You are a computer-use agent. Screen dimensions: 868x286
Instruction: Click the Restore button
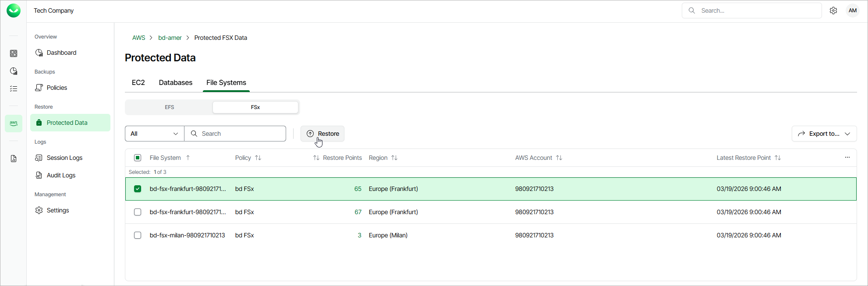point(322,134)
